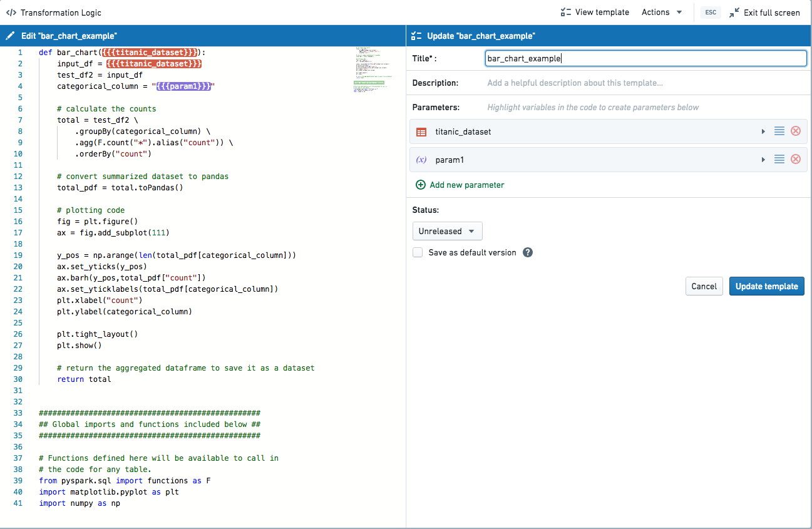This screenshot has height=529, width=812.
Task: Expand the titanic_dataset parameter details
Action: pyautogui.click(x=763, y=131)
